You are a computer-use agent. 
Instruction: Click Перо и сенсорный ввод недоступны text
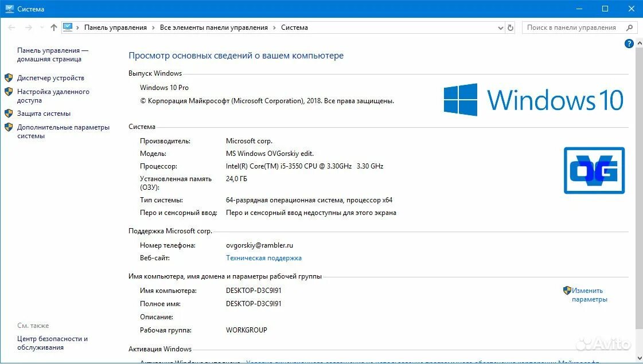311,213
